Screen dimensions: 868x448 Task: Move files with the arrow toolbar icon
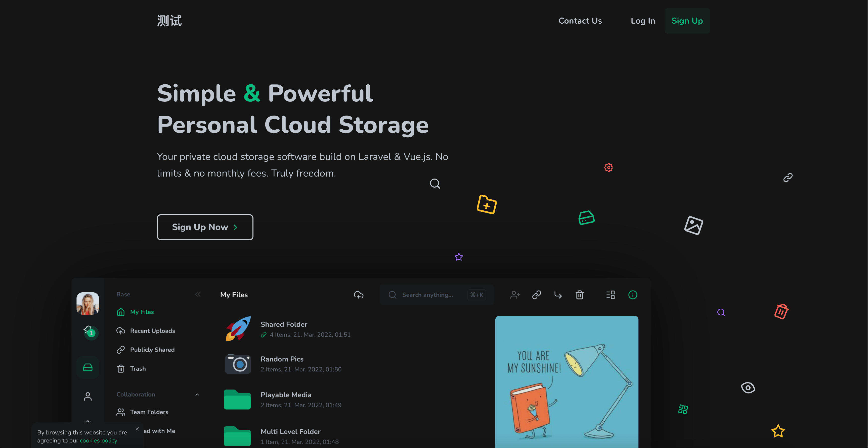[x=558, y=295]
